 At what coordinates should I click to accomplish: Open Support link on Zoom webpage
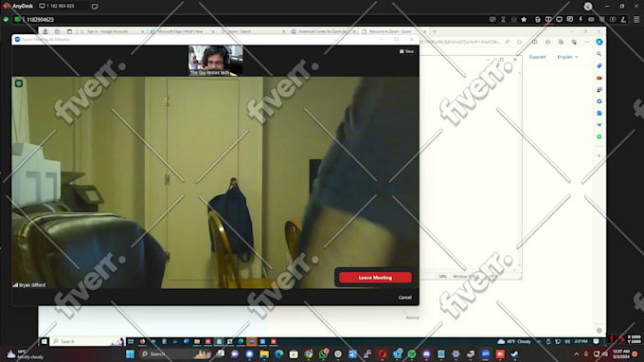point(537,57)
